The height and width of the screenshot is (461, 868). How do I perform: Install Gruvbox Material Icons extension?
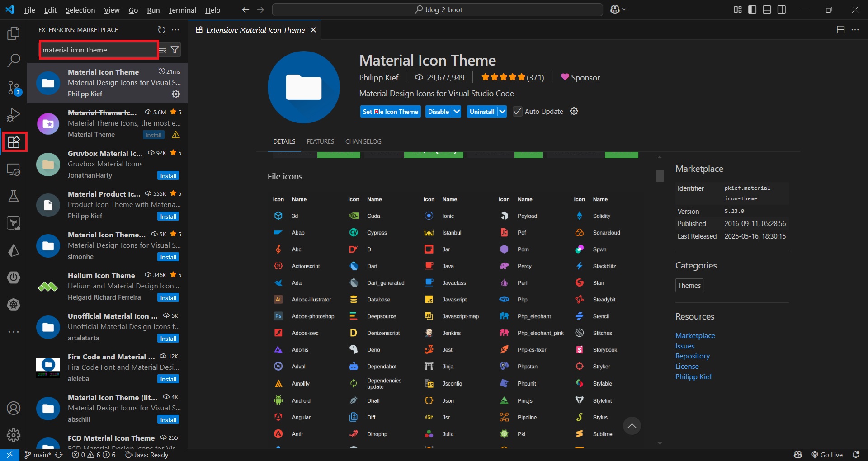click(x=168, y=176)
